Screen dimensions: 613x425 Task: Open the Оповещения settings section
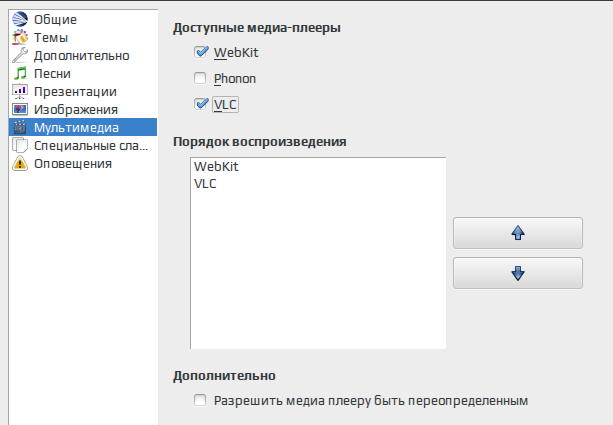(83, 163)
